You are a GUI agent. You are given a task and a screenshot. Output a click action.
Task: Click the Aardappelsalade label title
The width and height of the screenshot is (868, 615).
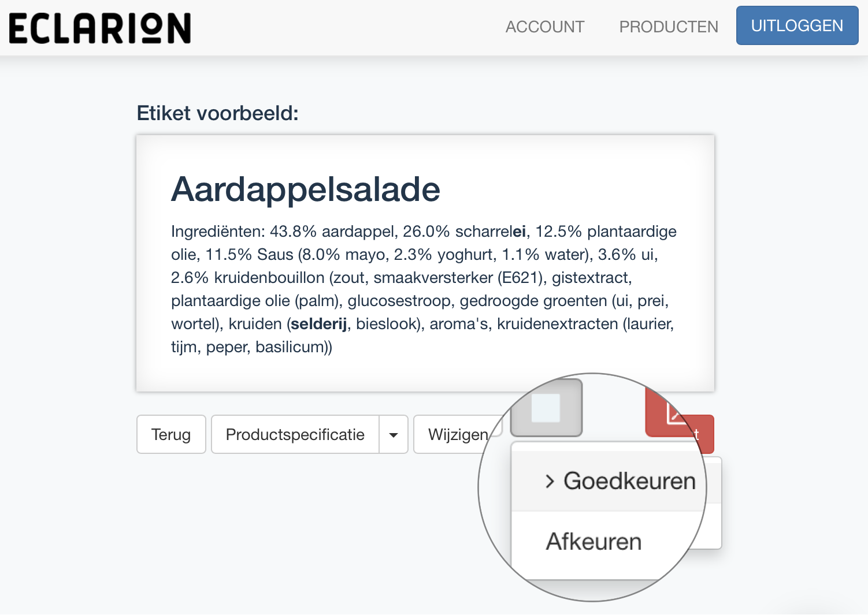pos(306,189)
